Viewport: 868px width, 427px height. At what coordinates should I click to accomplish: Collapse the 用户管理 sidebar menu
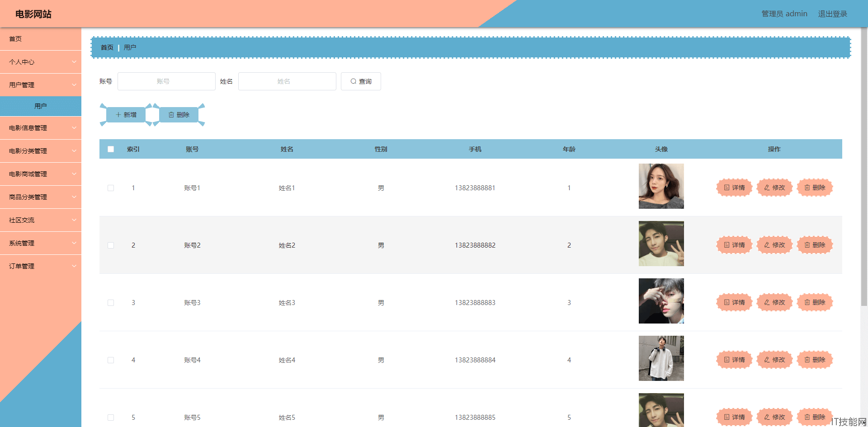[41, 85]
